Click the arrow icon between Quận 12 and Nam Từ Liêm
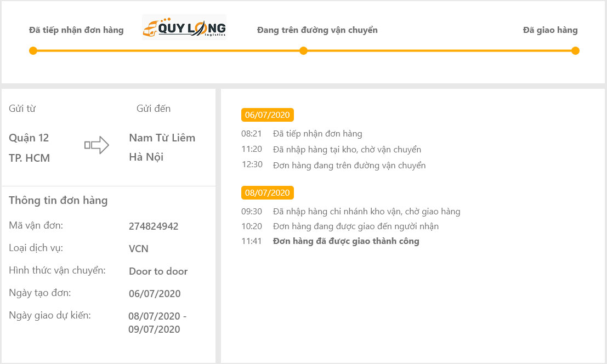Image resolution: width=607 pixels, height=364 pixels. (x=97, y=145)
